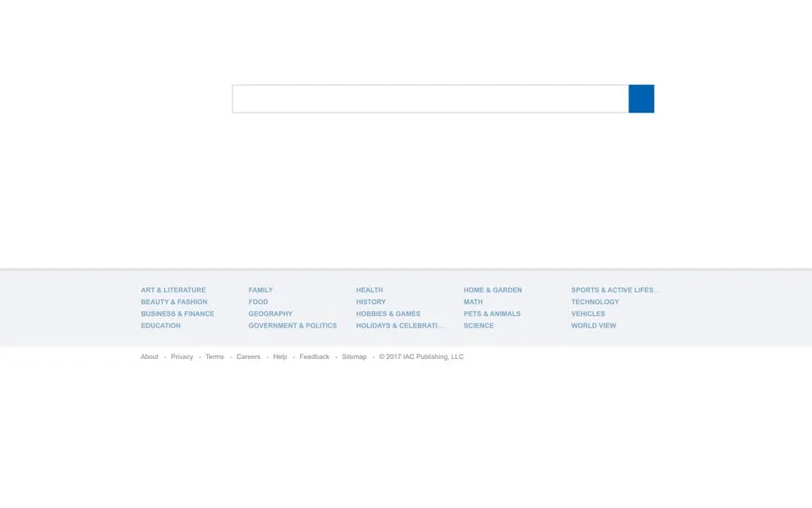Screen dimensions: 812x508
Task: Browse the Pets & Animals category
Action: (492, 314)
